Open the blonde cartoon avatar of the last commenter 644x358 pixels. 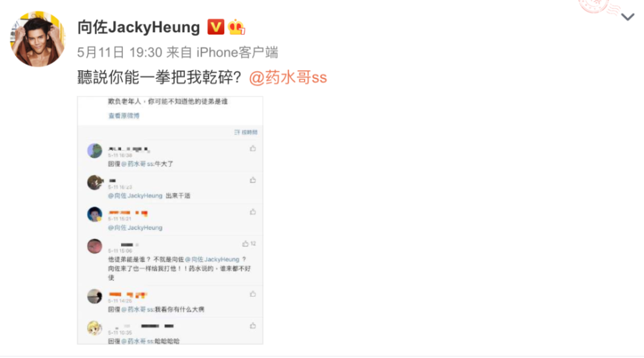tap(95, 328)
